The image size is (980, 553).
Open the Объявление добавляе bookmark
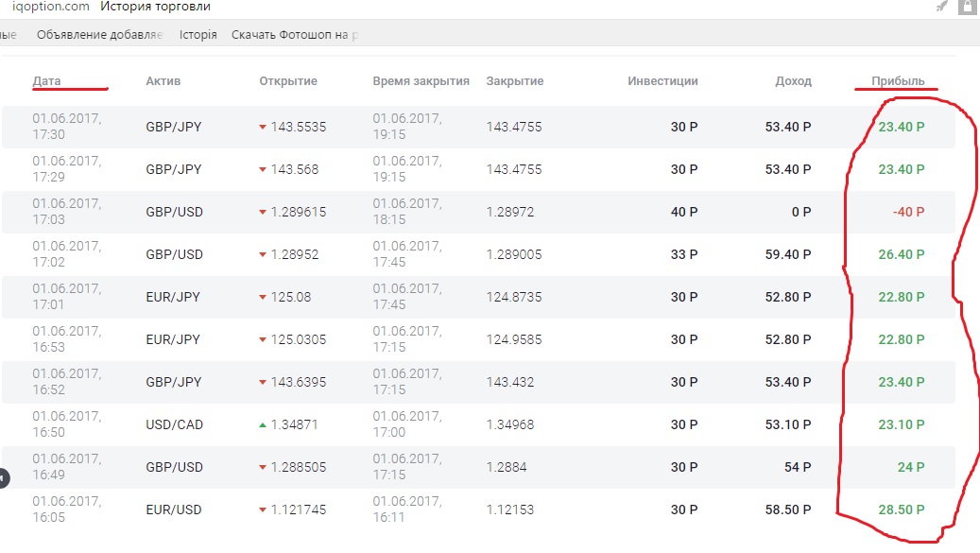[99, 34]
